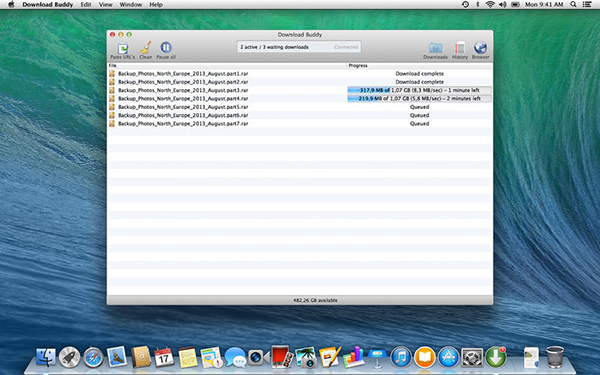Click the 482,26 GB available status text
The image size is (600, 375).
point(315,300)
